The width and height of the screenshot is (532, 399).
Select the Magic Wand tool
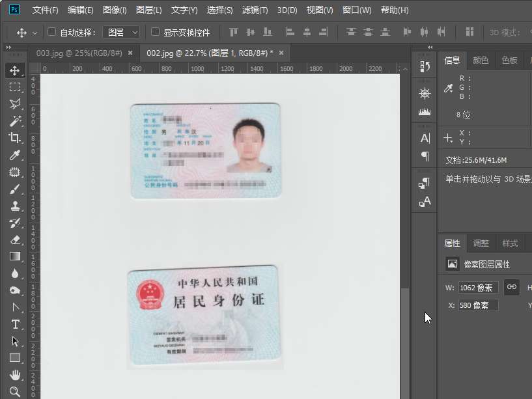point(14,121)
